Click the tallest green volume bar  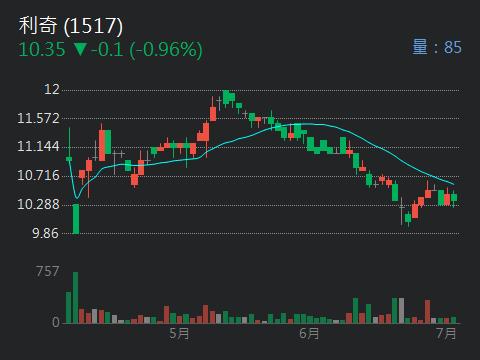(76, 298)
